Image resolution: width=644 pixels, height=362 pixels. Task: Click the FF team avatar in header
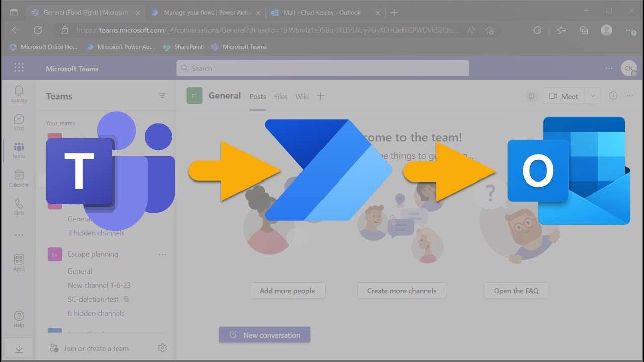click(194, 96)
